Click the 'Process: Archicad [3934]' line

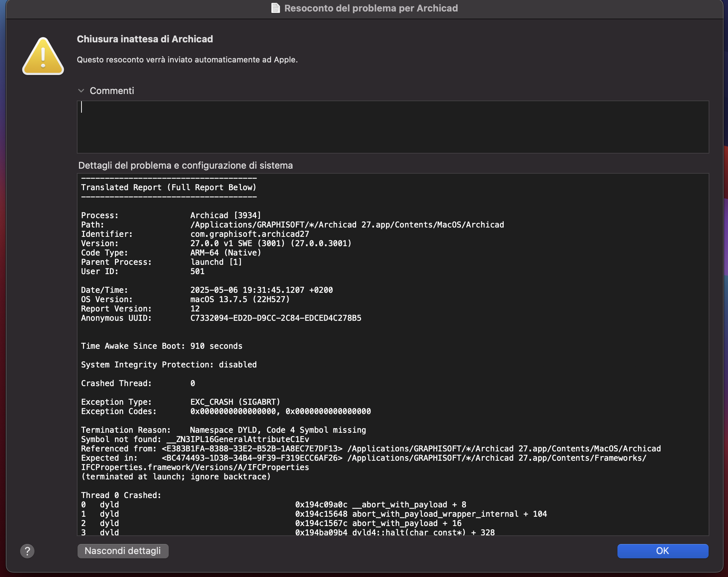(x=171, y=215)
